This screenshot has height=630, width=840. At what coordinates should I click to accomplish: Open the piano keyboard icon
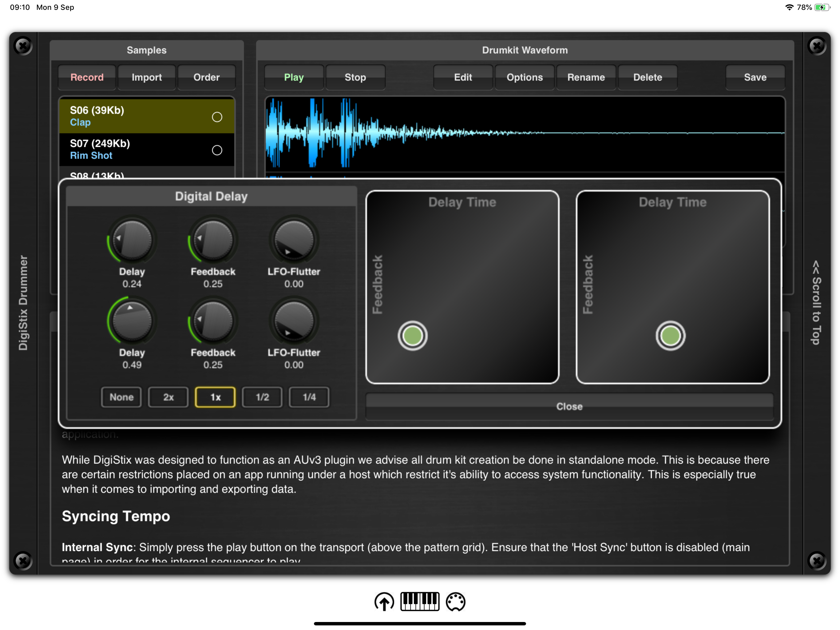tap(420, 601)
